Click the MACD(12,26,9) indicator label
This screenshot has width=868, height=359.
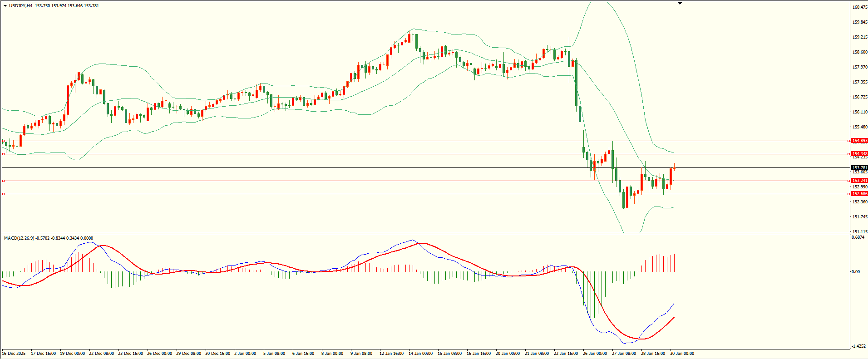pos(19,238)
